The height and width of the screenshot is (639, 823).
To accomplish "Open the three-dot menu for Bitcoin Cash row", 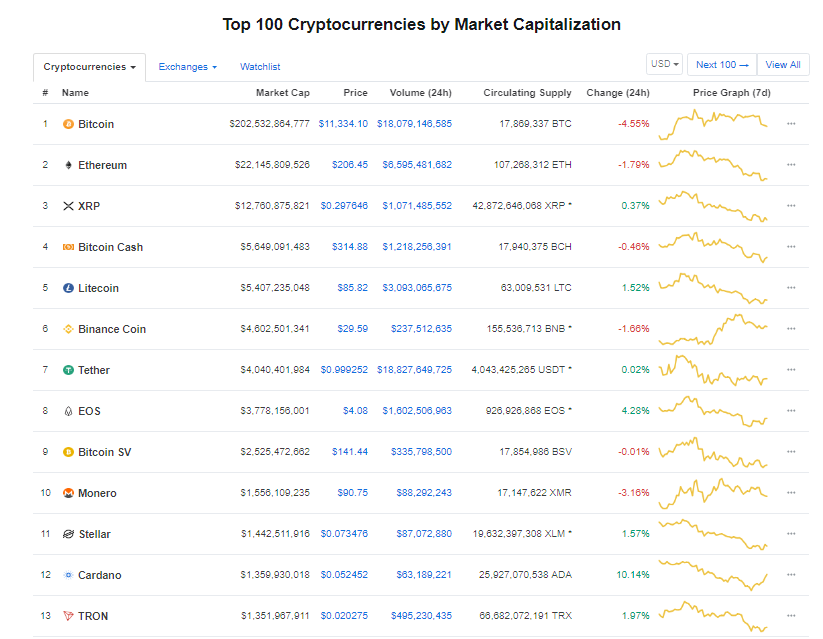I will (x=791, y=247).
